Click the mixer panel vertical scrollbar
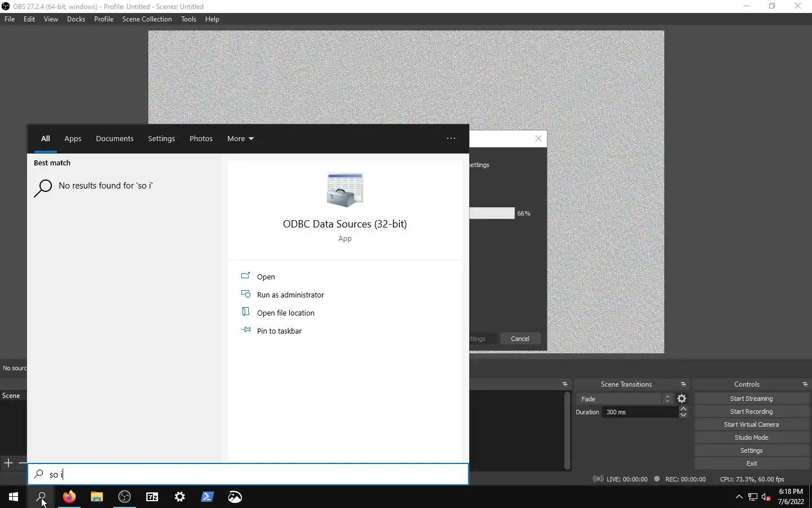Screen dimensions: 812x508 click(x=567, y=430)
